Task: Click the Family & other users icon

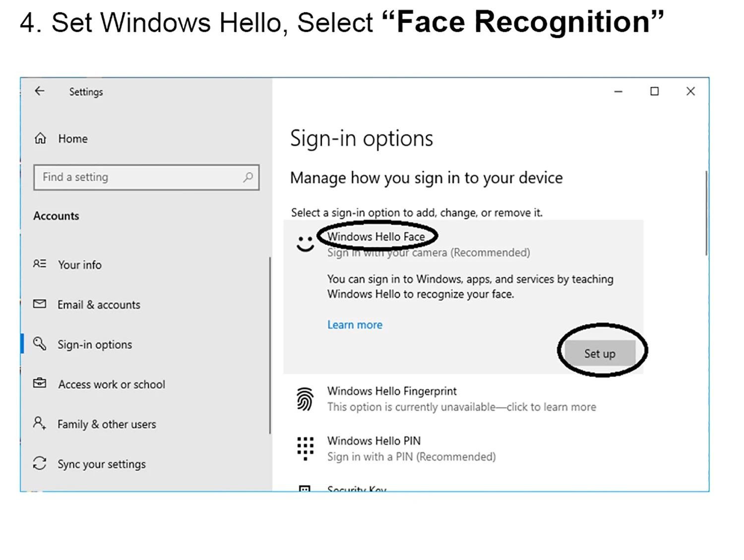Action: (x=40, y=424)
